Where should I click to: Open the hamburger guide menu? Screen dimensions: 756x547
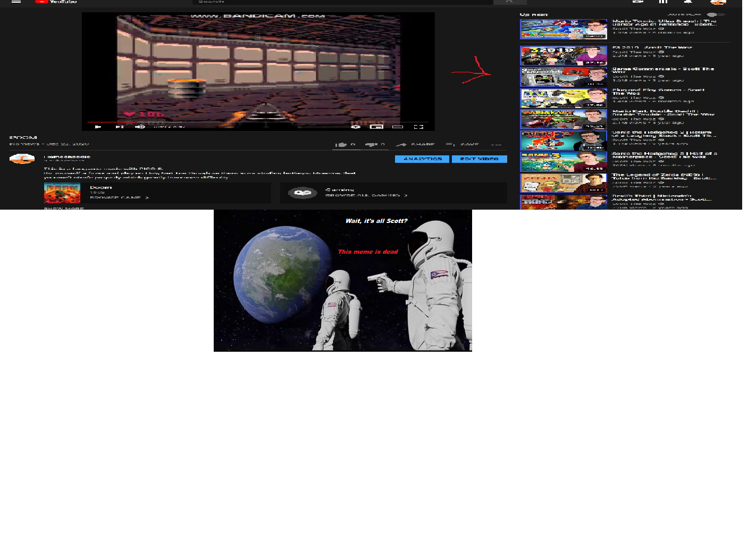click(x=16, y=2)
